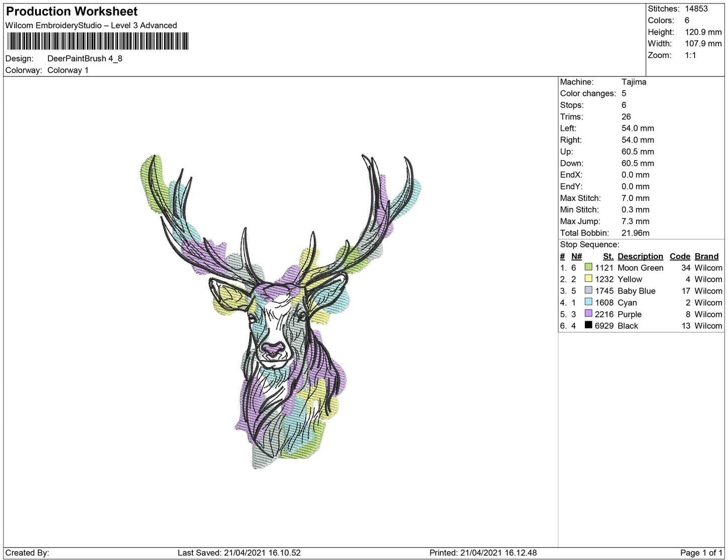
Task: Click the Machine Tajima value
Action: pyautogui.click(x=635, y=82)
